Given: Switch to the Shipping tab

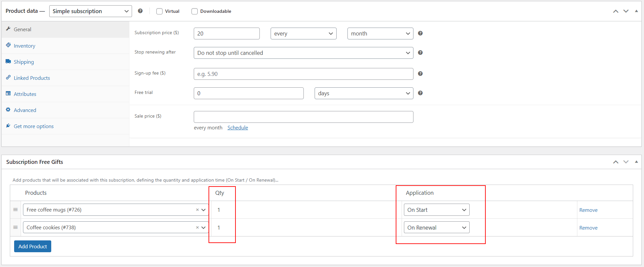Looking at the screenshot, I should (x=65, y=62).
